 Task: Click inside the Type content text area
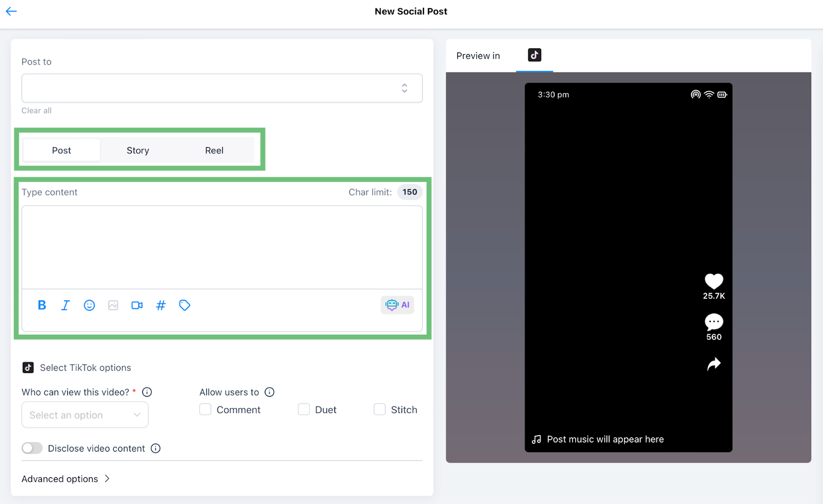(x=222, y=247)
